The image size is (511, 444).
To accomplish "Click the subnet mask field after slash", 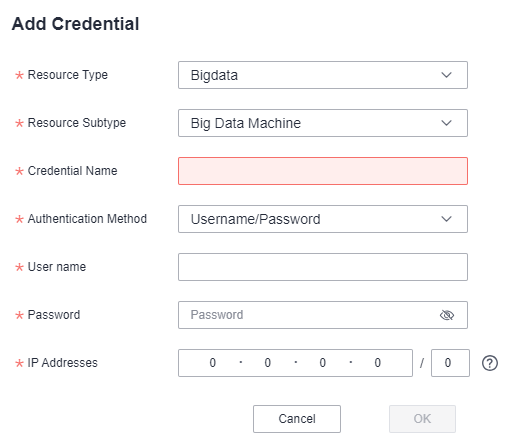I will pos(450,363).
